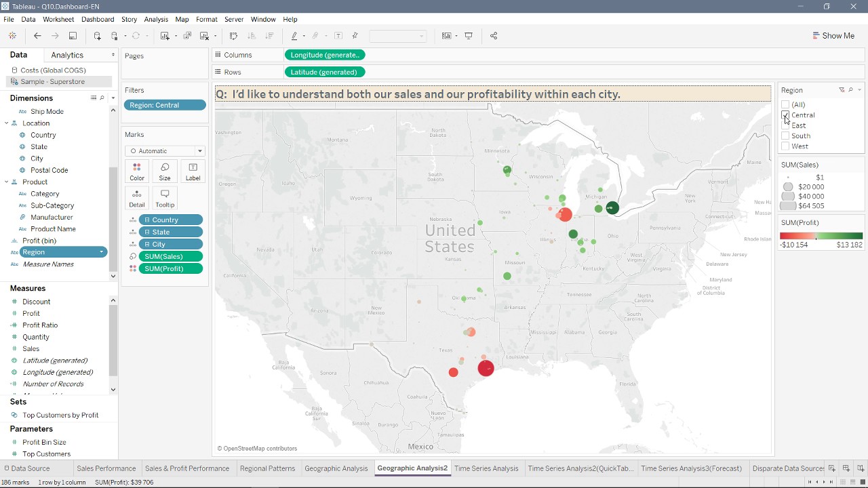Open the Show Me panel
This screenshot has height=488, width=868.
833,36
